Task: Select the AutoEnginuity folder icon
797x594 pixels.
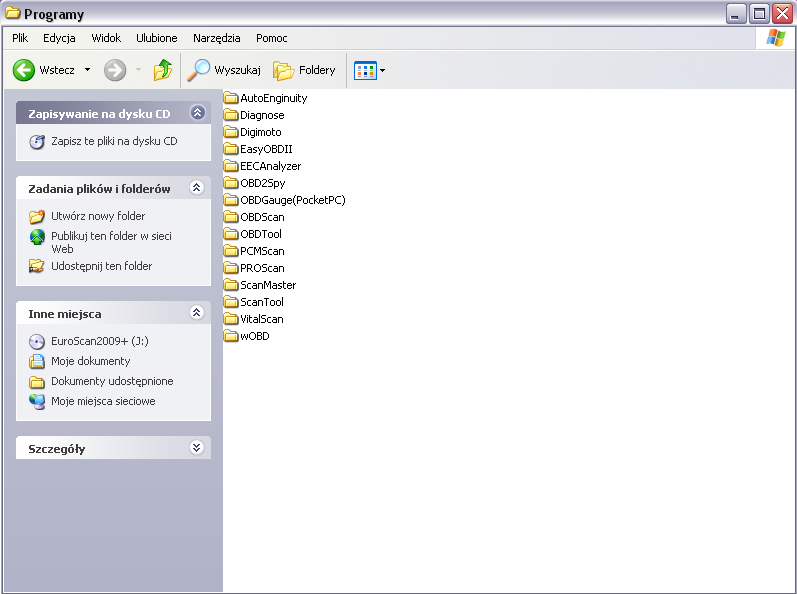Action: (231, 98)
